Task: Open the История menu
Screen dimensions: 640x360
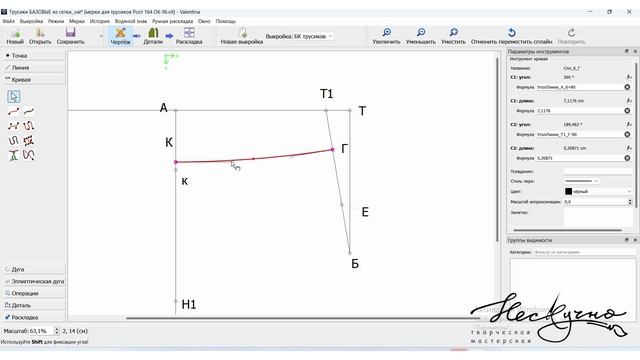Action: tap(100, 21)
